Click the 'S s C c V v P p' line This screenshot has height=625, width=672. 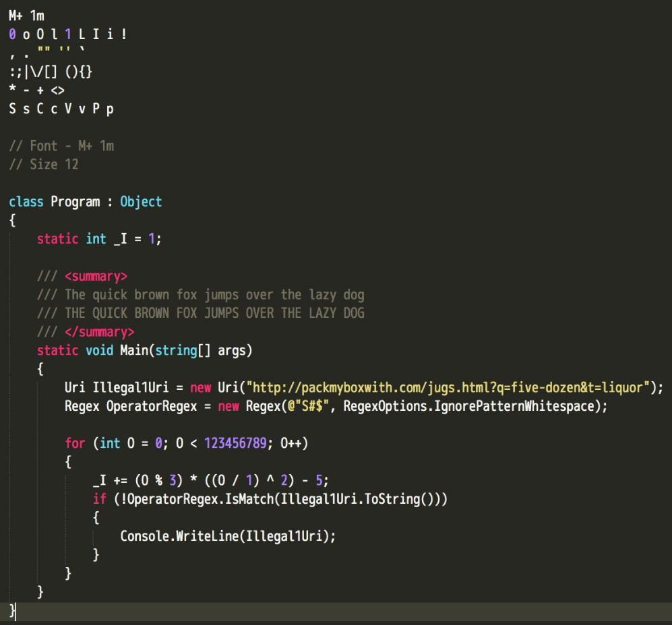tap(61, 109)
